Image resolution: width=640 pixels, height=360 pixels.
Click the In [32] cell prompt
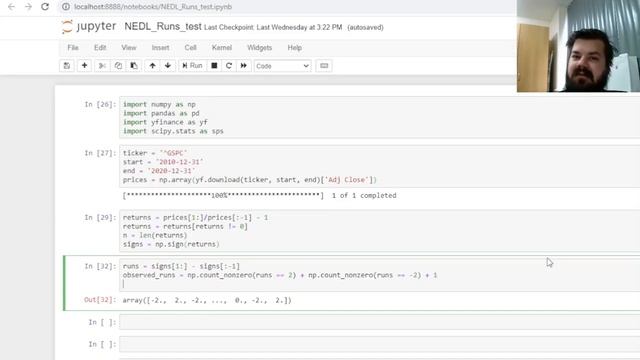[x=100, y=266]
